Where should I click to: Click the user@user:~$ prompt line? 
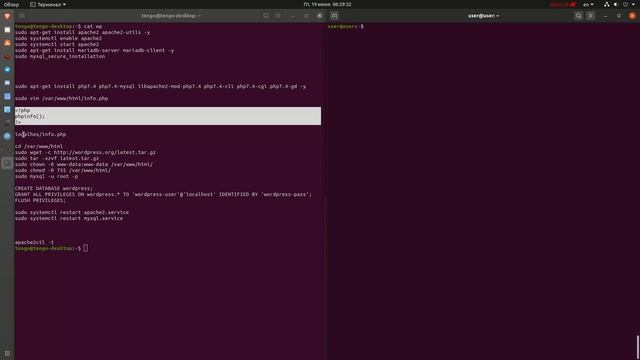(345, 26)
